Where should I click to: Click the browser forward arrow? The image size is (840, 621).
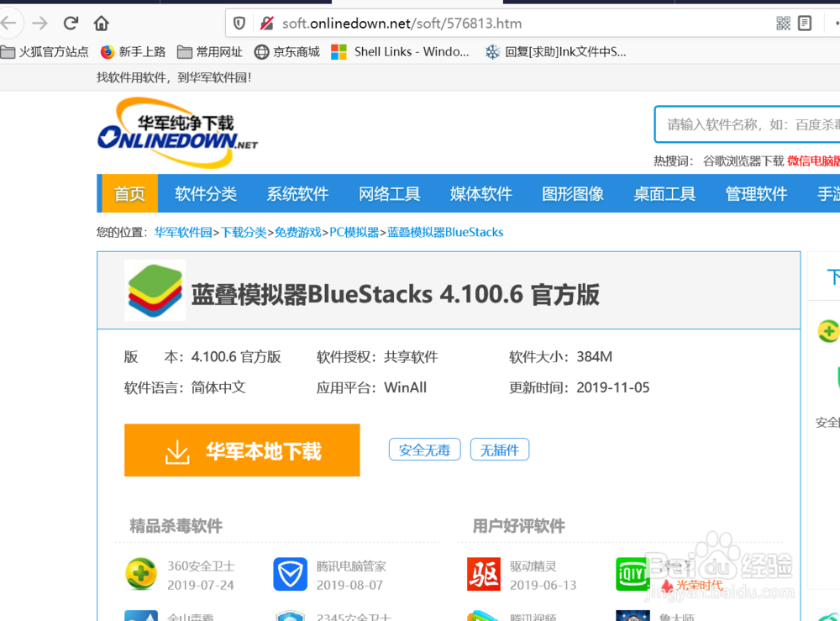[39, 23]
